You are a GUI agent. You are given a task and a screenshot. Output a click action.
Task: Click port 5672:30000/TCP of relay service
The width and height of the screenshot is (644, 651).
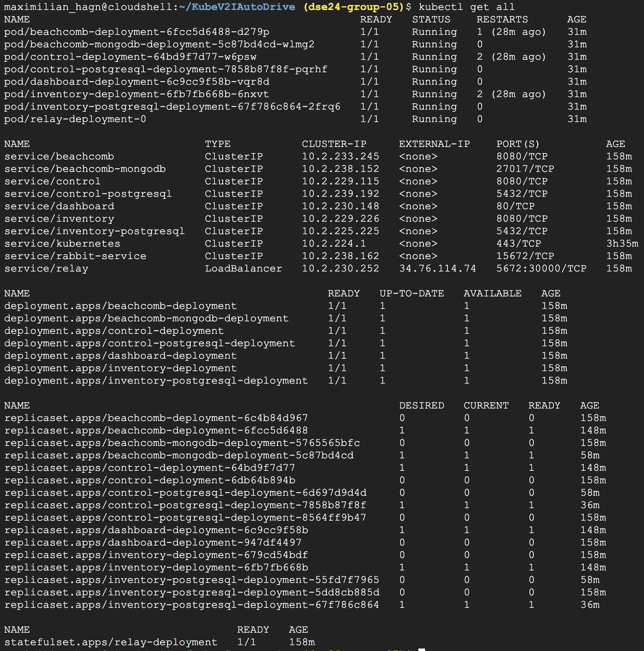click(541, 269)
